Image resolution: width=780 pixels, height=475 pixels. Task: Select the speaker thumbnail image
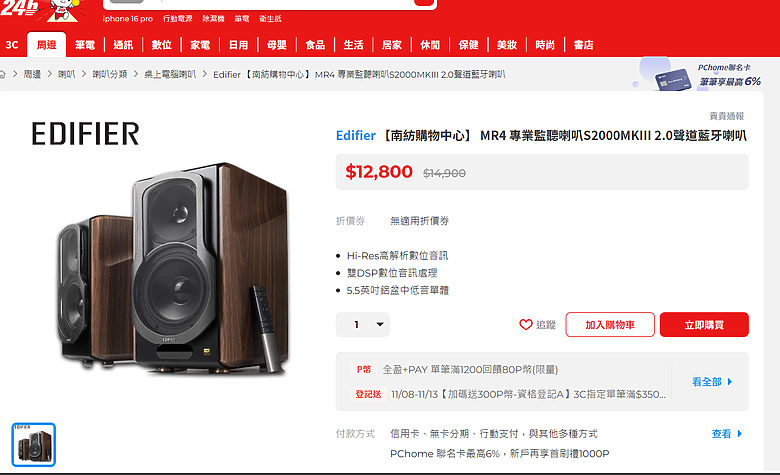point(34,445)
